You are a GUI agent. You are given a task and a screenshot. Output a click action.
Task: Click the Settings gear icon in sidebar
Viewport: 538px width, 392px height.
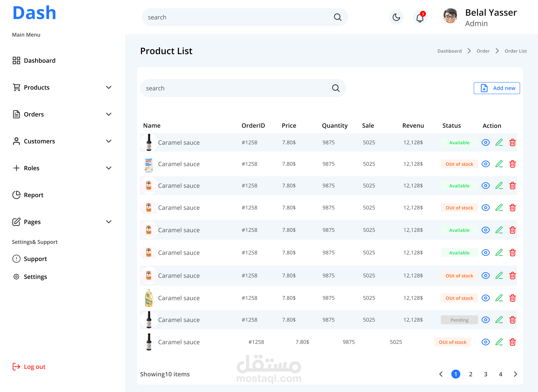click(x=16, y=277)
